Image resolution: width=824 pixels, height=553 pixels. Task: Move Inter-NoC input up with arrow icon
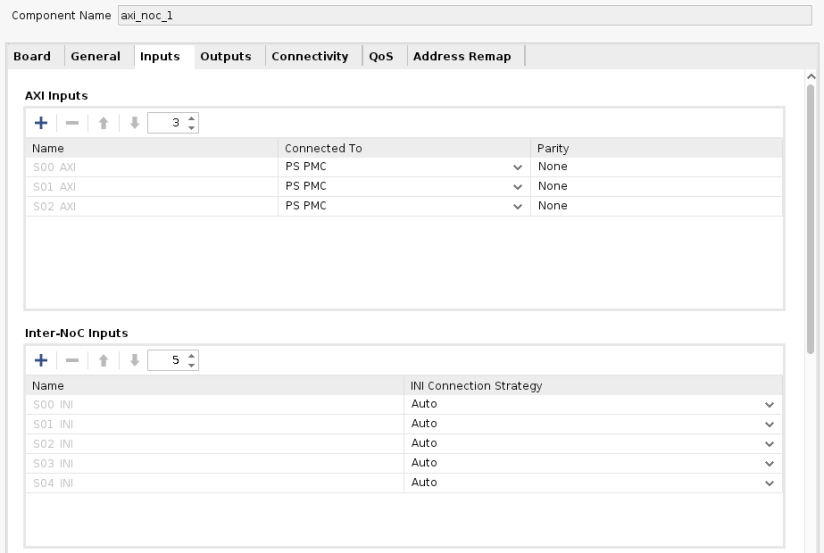(x=102, y=360)
